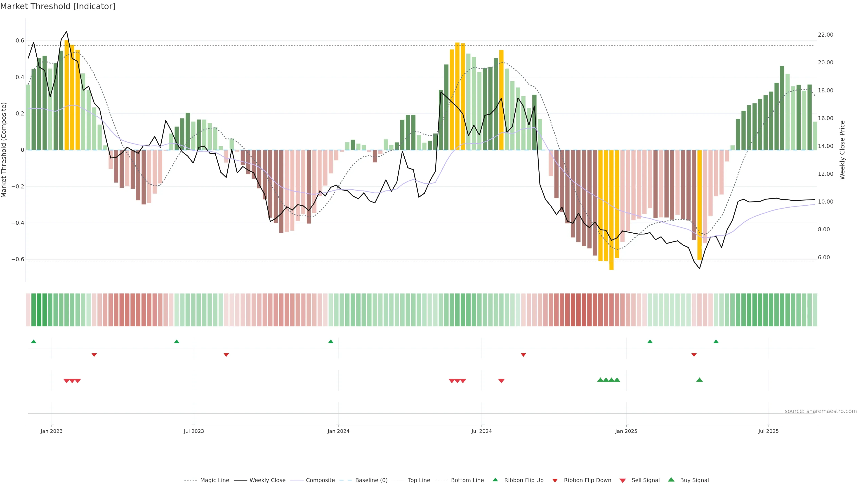Viewport: 868px width, 488px height.
Task: Toggle Composite line in the legend
Action: click(320, 480)
